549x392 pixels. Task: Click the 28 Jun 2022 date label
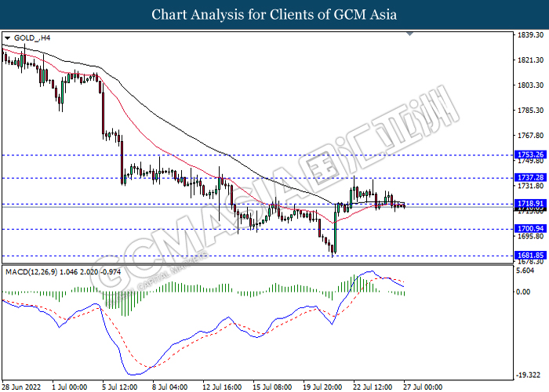pyautogui.click(x=21, y=387)
